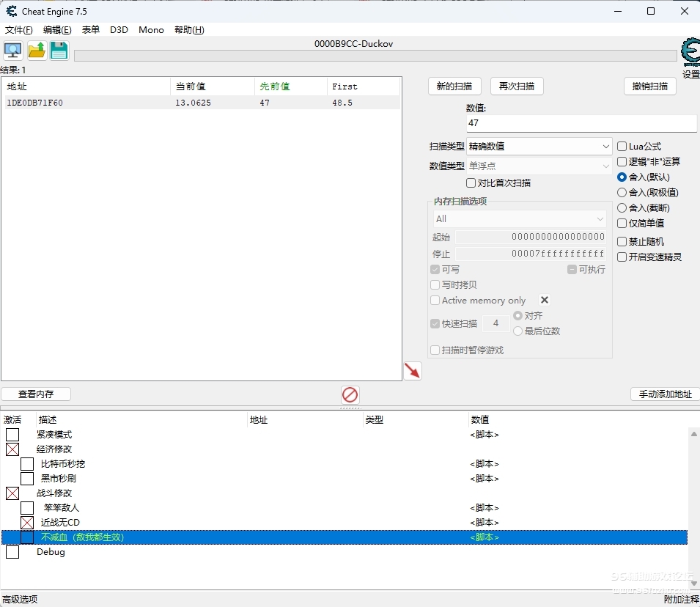Activate the 比特币秒挖 script checkbox

(x=27, y=464)
